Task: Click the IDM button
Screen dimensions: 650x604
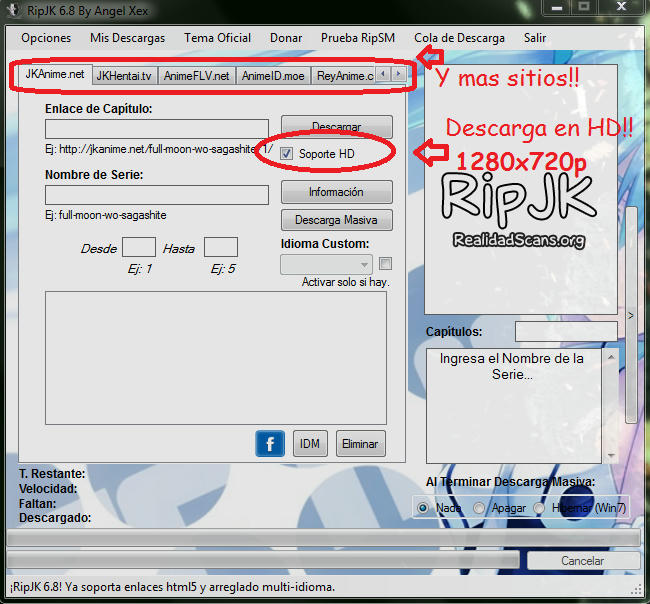Action: point(310,444)
